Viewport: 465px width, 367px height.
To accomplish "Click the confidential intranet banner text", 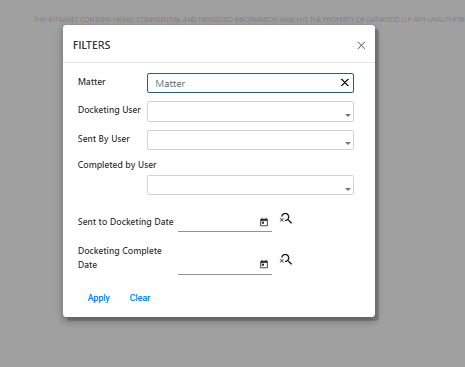I will (249, 20).
